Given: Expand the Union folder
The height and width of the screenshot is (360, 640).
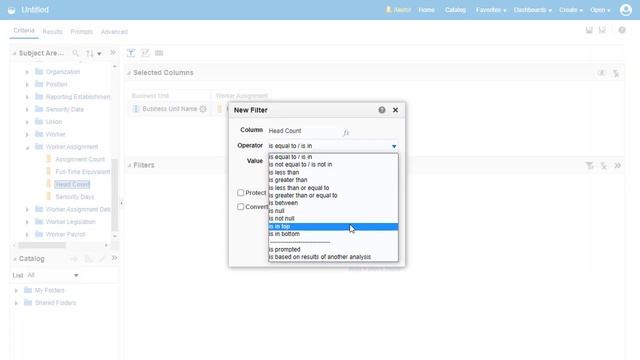Looking at the screenshot, I should (27, 122).
